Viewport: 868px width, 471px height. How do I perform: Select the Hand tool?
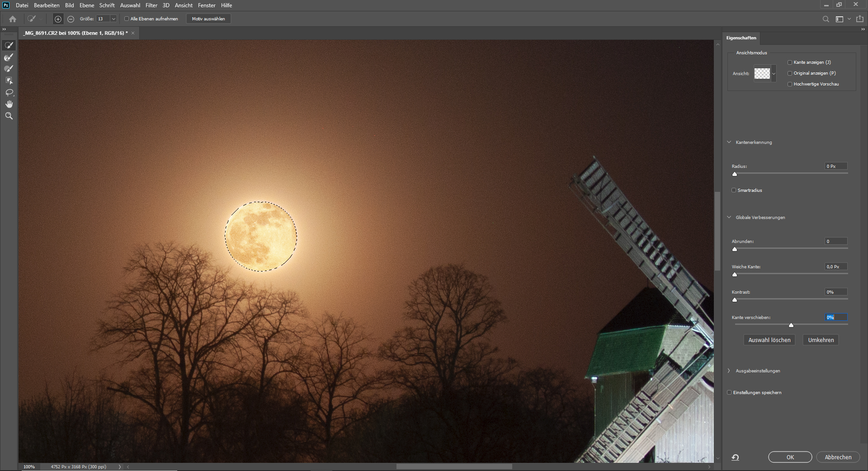click(x=9, y=104)
